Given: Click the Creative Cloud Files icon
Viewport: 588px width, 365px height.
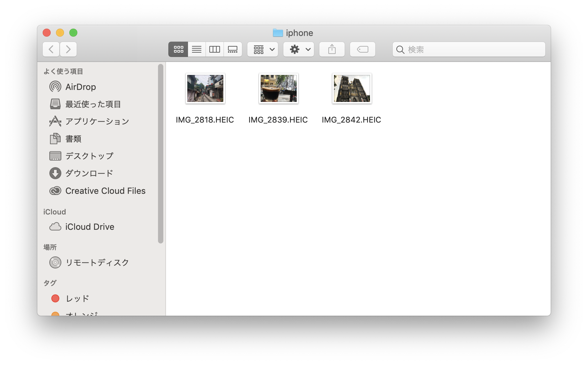Looking at the screenshot, I should (x=55, y=190).
